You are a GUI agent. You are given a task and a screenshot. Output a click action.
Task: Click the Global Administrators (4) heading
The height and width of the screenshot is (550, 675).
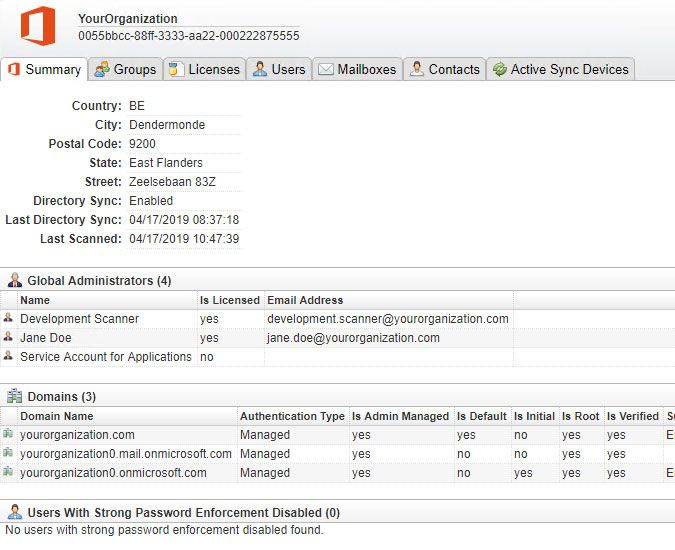point(99,281)
